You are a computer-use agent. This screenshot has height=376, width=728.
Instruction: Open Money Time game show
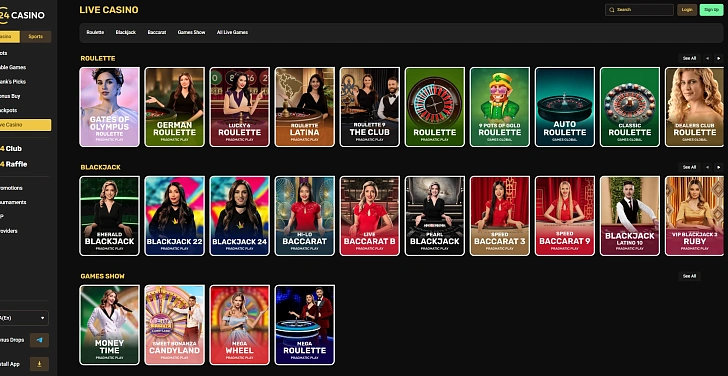110,325
